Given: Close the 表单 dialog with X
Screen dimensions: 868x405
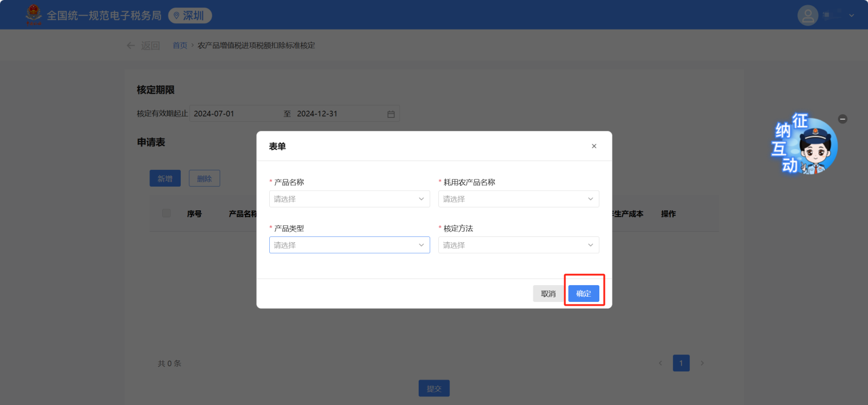Looking at the screenshot, I should coord(594,146).
